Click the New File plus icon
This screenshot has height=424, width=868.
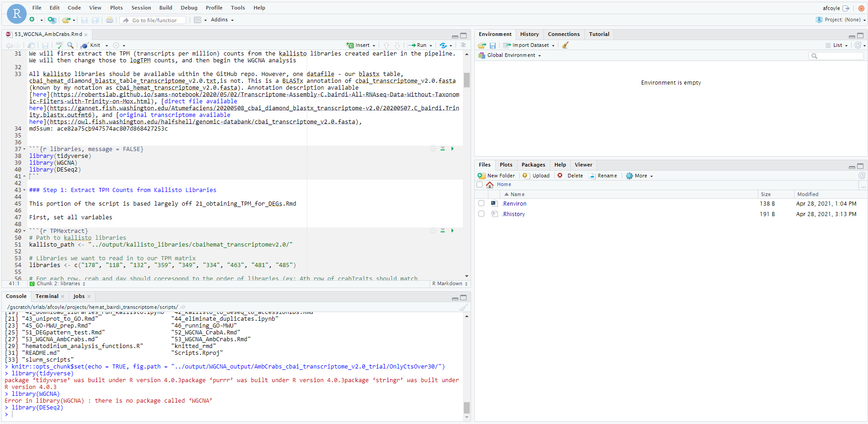(x=32, y=20)
